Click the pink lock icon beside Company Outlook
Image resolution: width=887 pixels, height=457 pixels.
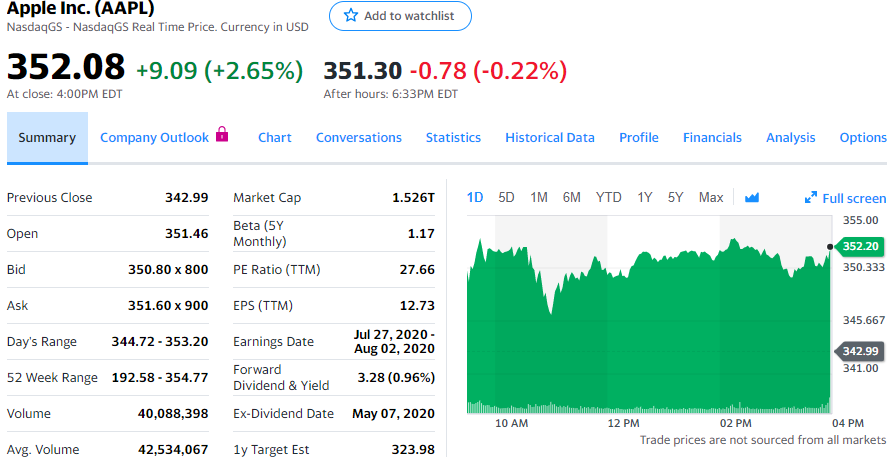[222, 135]
